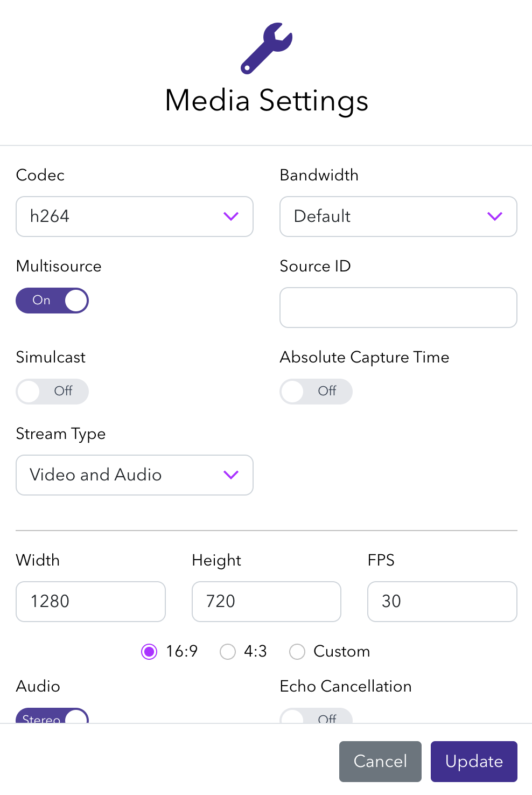The image size is (532, 795).
Task: Select the 4:3 aspect ratio option
Action: (228, 652)
